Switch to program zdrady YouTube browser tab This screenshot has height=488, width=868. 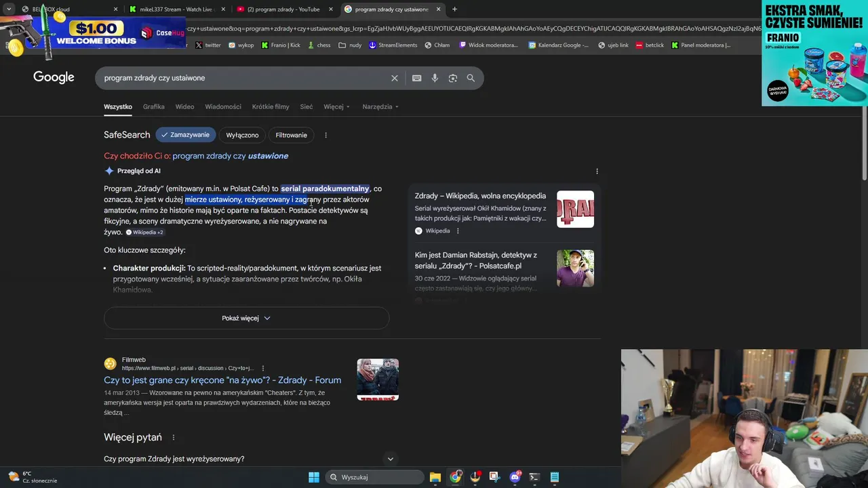coord(283,9)
